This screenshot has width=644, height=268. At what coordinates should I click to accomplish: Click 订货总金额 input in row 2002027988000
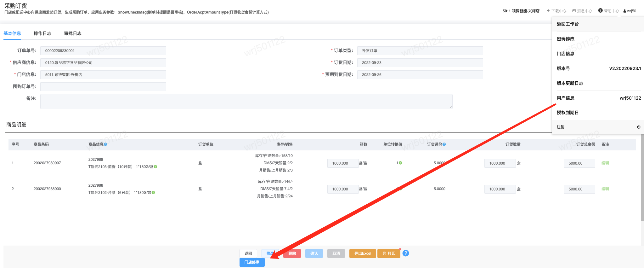pos(579,189)
